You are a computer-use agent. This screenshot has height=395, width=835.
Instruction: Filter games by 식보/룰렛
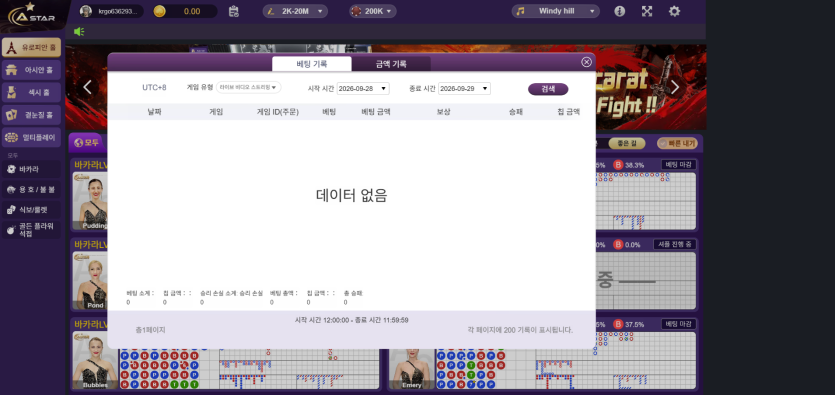(x=31, y=210)
